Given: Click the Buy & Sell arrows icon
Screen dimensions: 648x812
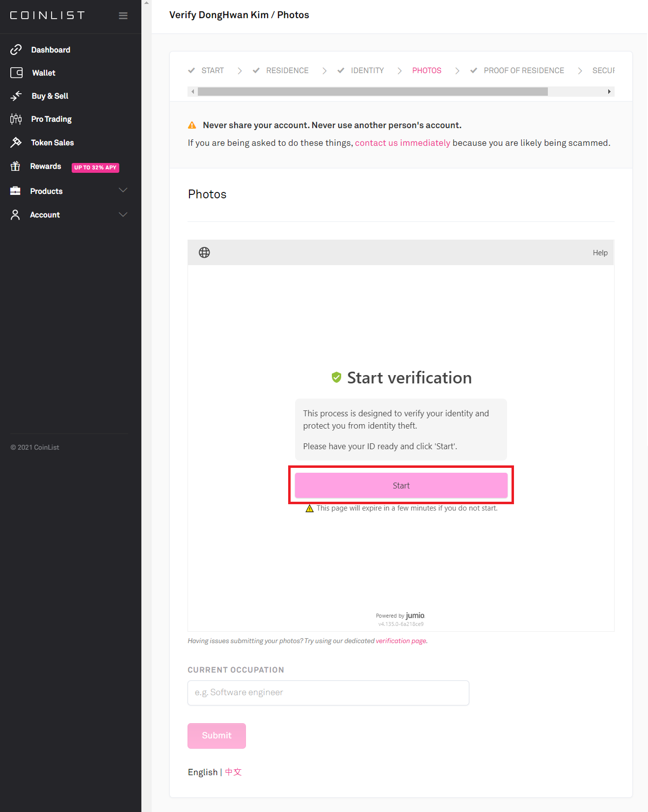Looking at the screenshot, I should pyautogui.click(x=16, y=96).
